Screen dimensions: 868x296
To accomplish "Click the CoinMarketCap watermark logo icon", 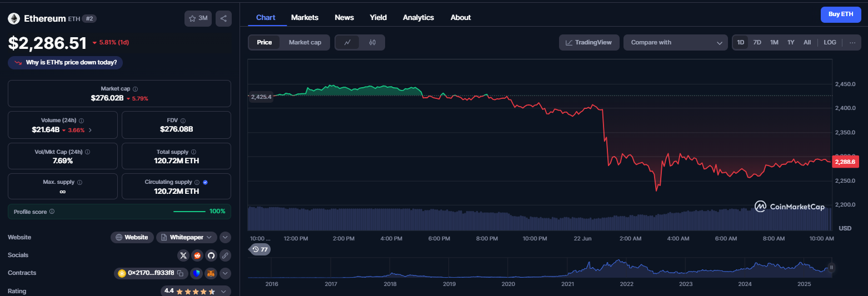I will 760,207.
